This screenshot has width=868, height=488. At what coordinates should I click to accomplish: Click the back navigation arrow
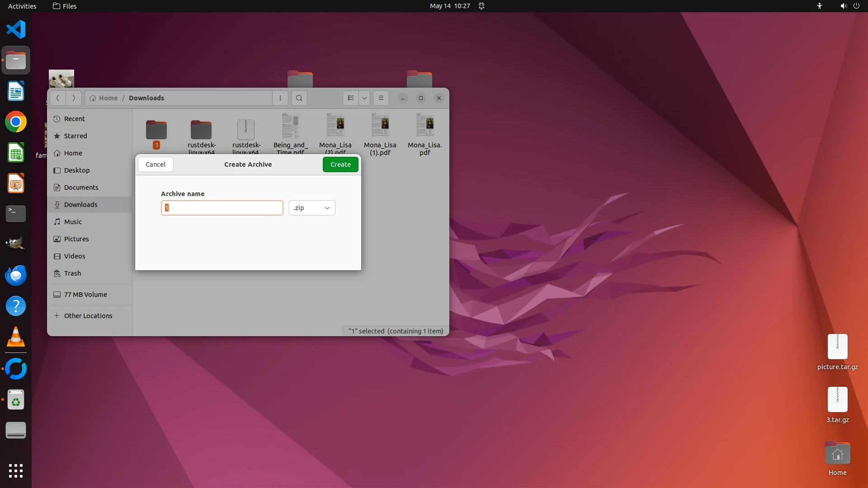point(58,98)
